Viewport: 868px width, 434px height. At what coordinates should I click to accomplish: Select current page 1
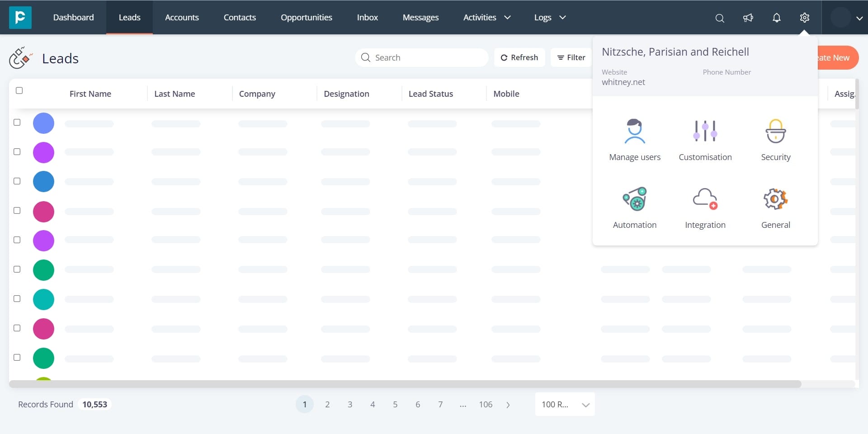[x=305, y=404]
